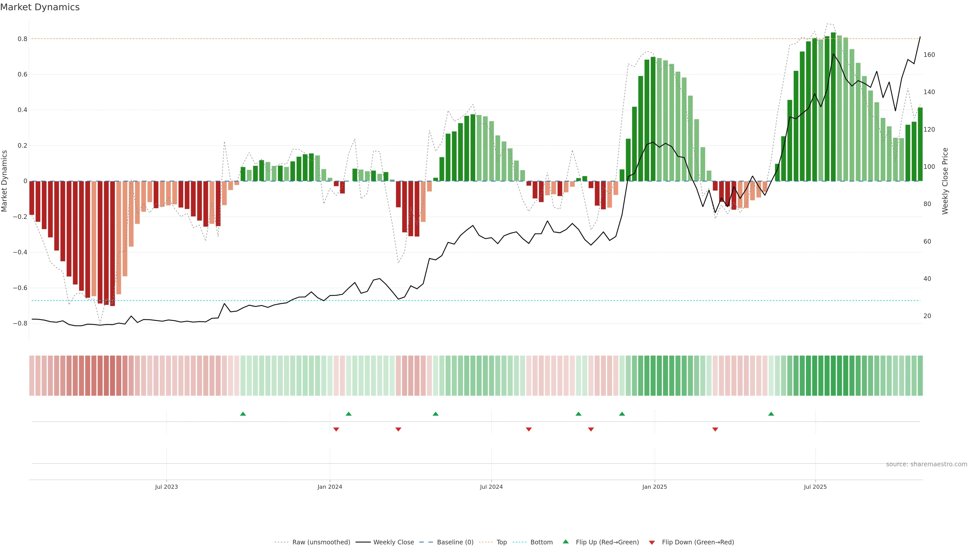
Task: Click the 0.8 tick on Market Dynamics axis
Action: click(x=22, y=39)
